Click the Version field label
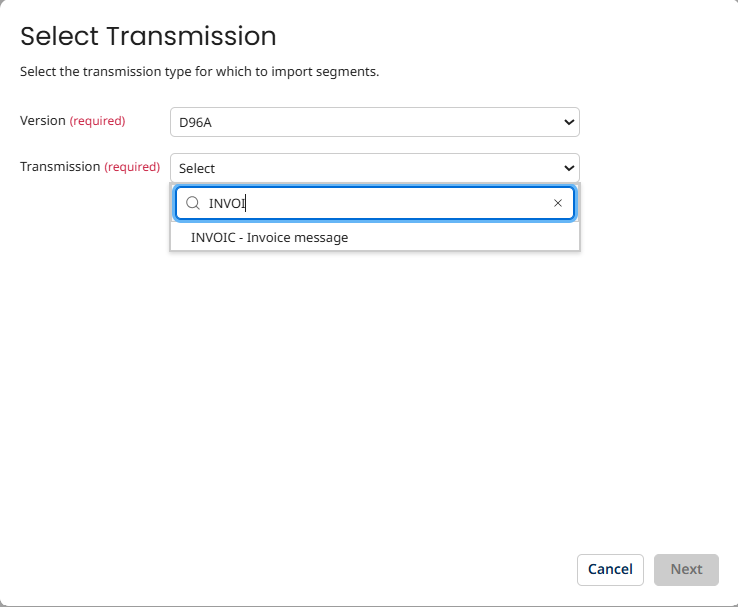 pos(42,121)
